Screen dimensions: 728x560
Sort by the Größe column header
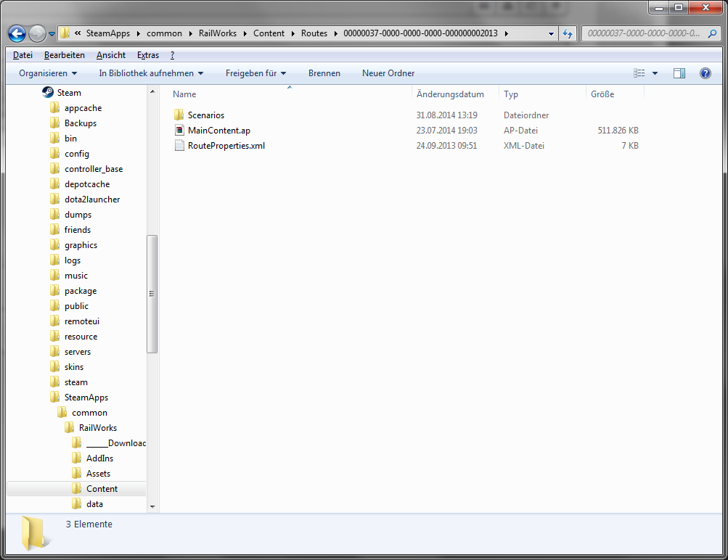point(602,94)
